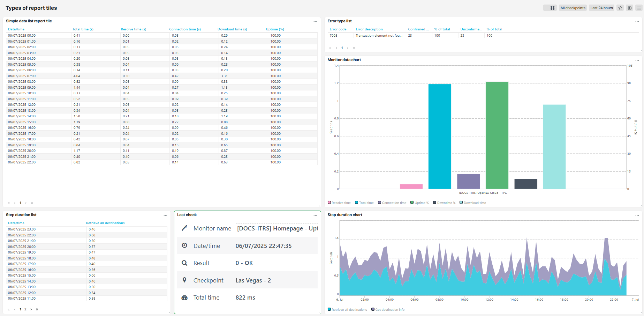This screenshot has height=316, width=644.
Task: Click the pencil icon beside Monitor name
Action: (x=185, y=228)
